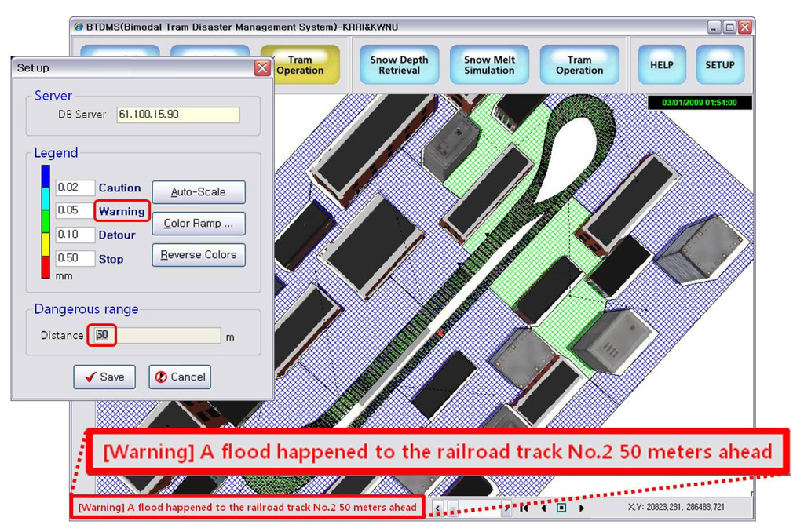The image size is (804, 532).
Task: Click the stop square playback button
Action: coord(561,508)
